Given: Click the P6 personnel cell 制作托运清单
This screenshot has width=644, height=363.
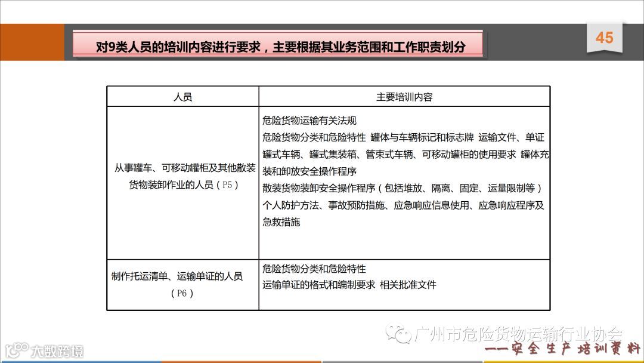Looking at the screenshot, I should (x=183, y=284).
